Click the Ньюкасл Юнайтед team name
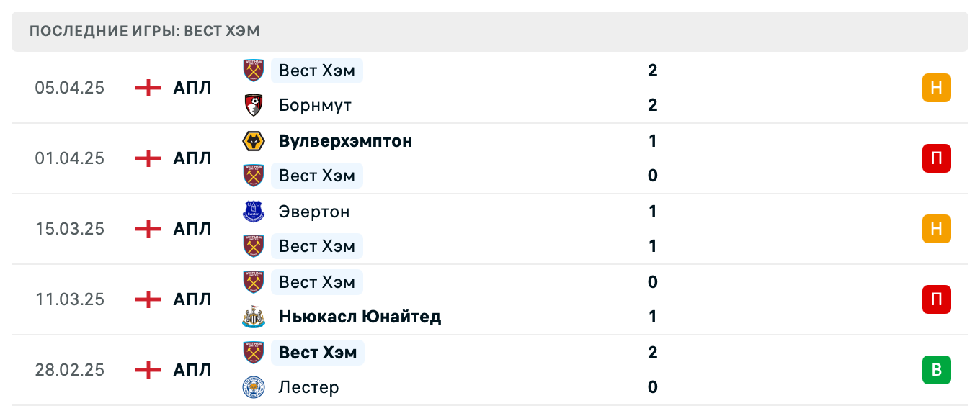Image resolution: width=980 pixels, height=416 pixels. click(x=360, y=316)
